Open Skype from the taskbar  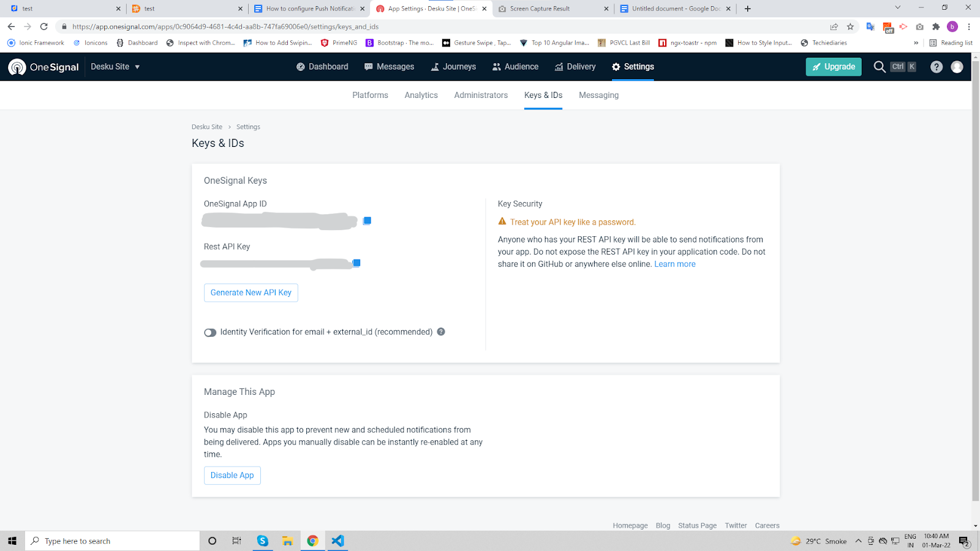click(x=263, y=541)
